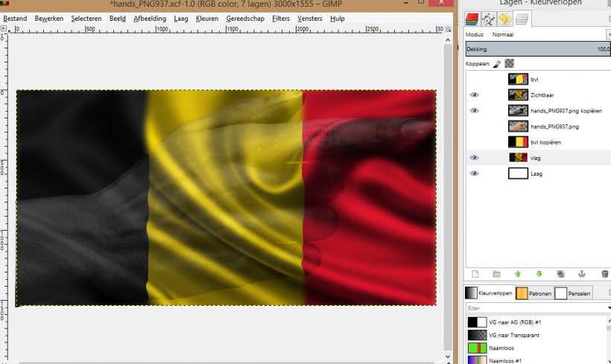Image resolution: width=611 pixels, height=364 pixels.
Task: Lower the layer with the green down arrow
Action: click(539, 274)
